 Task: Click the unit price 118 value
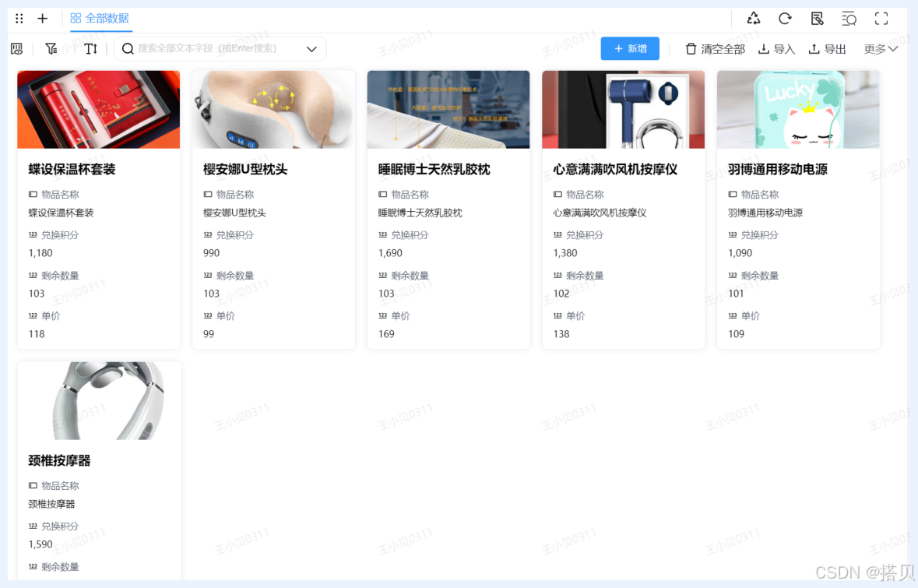tap(37, 334)
